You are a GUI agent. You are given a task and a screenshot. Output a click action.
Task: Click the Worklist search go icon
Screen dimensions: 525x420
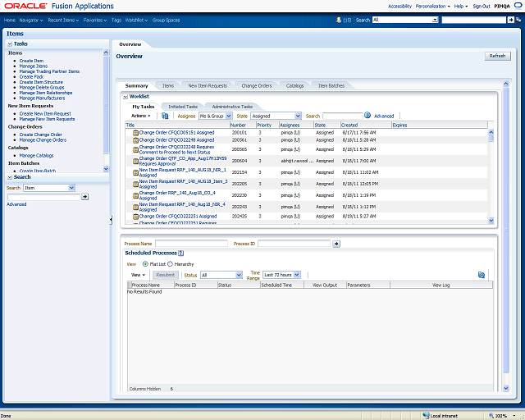[x=367, y=116]
